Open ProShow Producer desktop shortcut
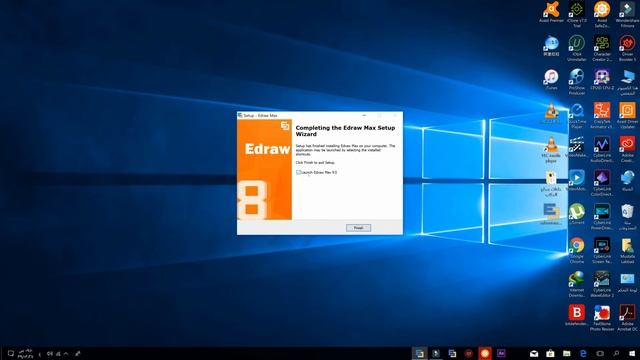 pos(577,82)
